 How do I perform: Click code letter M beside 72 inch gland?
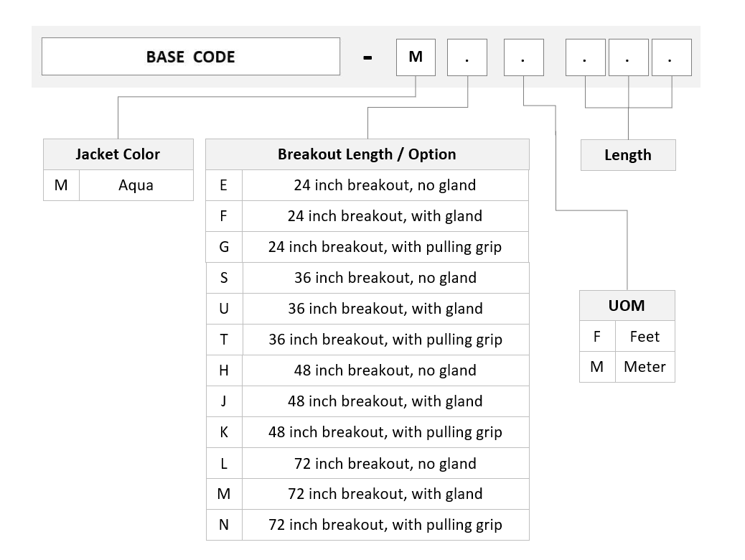click(224, 495)
